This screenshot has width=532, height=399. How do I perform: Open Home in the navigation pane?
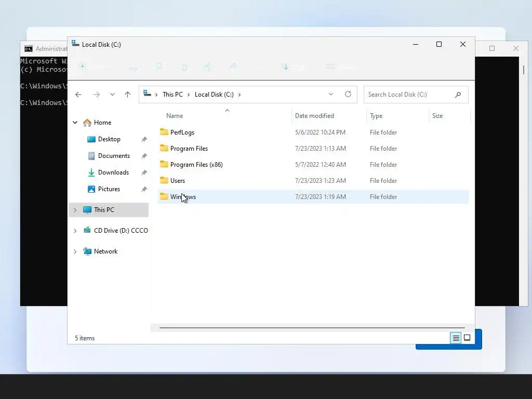pos(102,123)
